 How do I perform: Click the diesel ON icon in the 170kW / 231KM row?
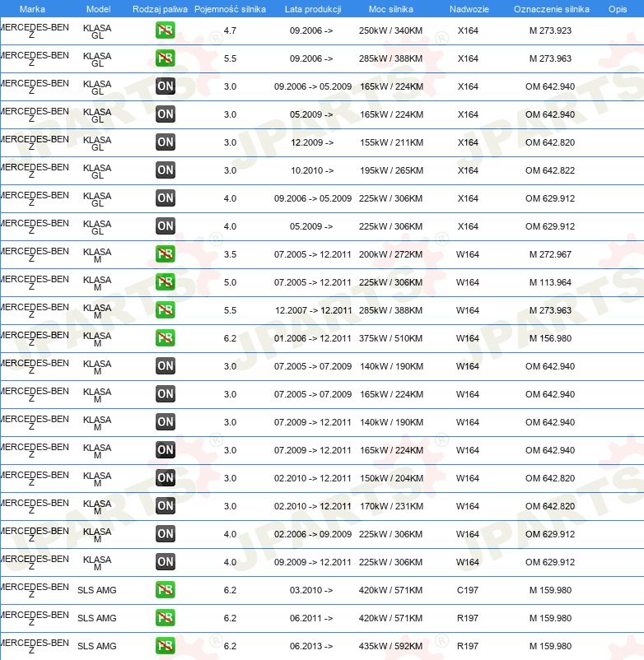click(x=166, y=506)
